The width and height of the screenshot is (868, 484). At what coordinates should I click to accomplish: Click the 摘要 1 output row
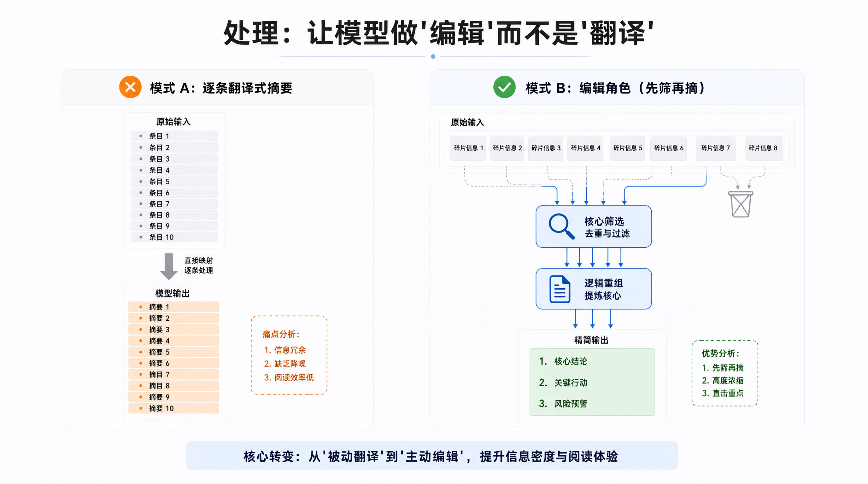(173, 307)
